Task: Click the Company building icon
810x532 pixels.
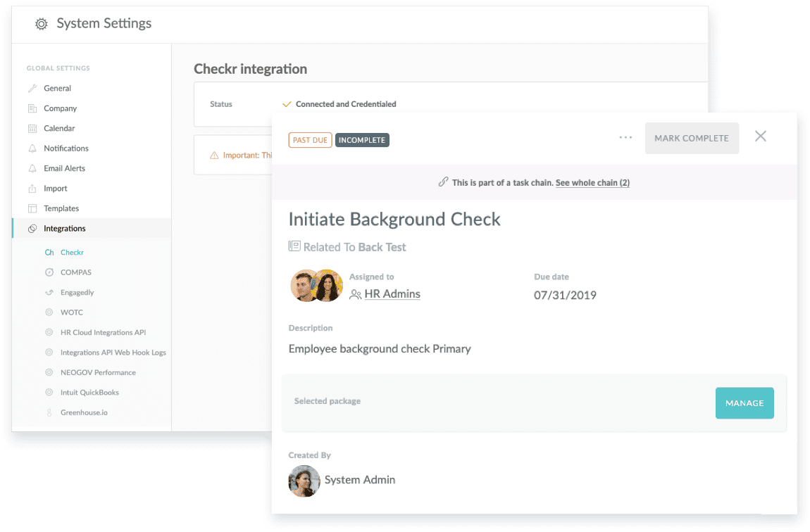Action: [x=32, y=108]
